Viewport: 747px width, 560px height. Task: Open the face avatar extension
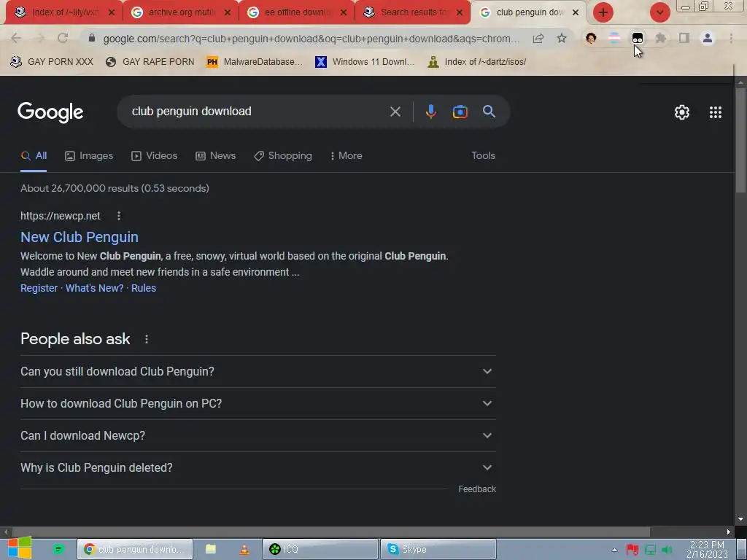pyautogui.click(x=591, y=38)
